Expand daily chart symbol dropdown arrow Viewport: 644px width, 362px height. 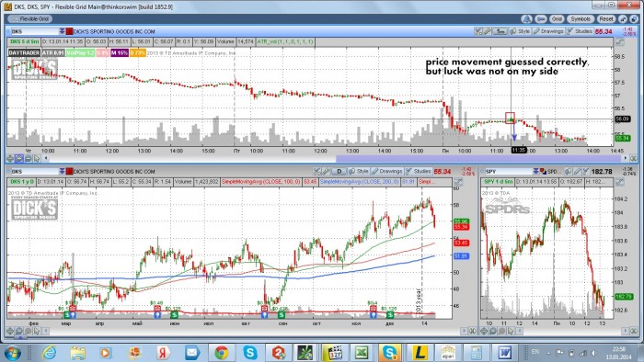click(x=62, y=172)
